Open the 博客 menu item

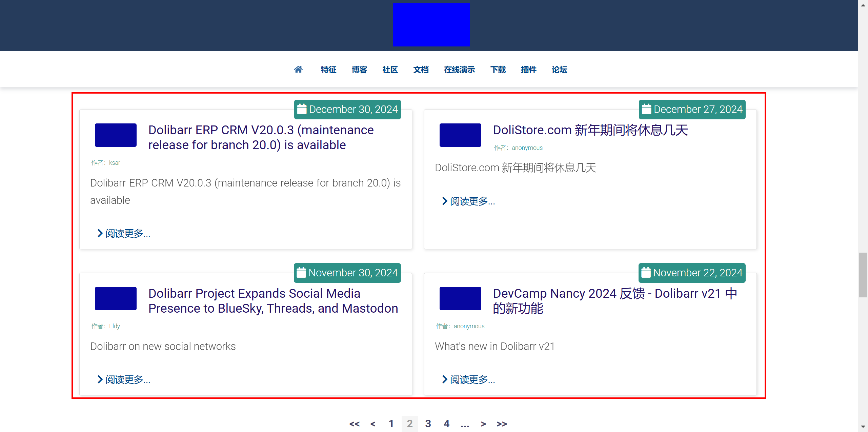pos(359,70)
